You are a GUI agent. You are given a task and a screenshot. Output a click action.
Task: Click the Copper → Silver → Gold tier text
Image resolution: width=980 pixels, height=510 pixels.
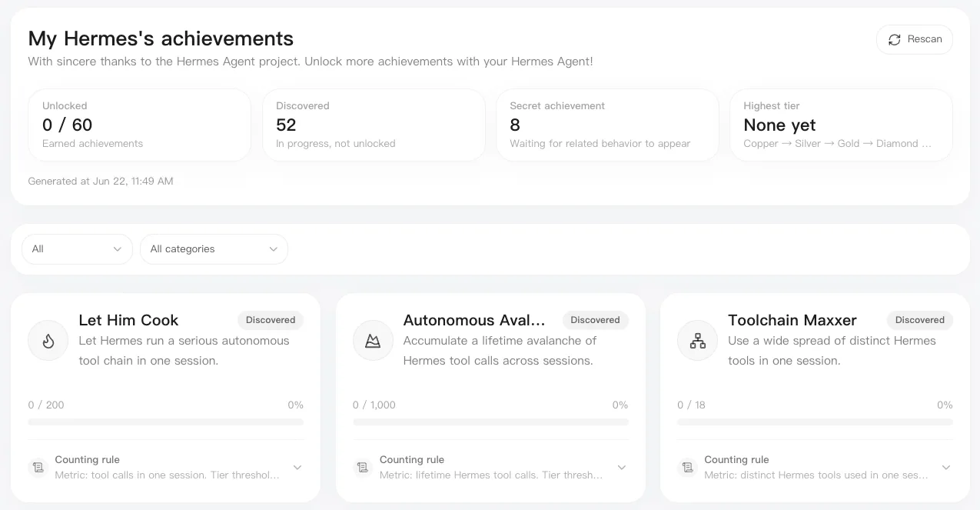(837, 144)
